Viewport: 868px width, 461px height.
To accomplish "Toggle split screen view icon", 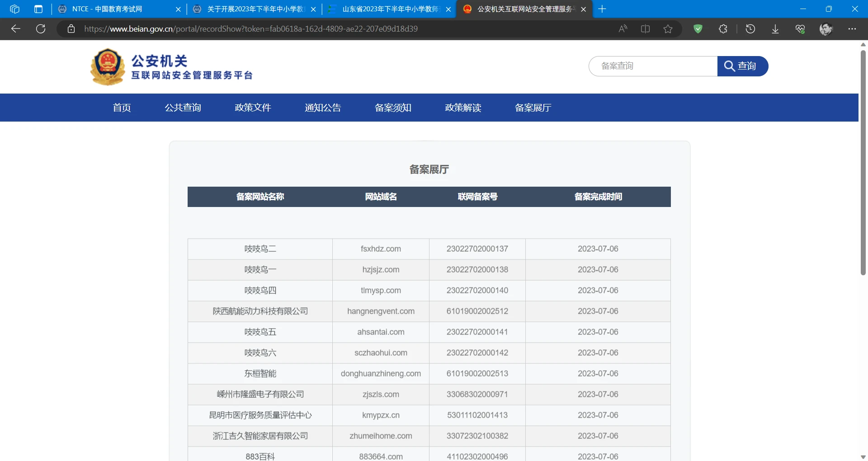I will click(x=645, y=29).
